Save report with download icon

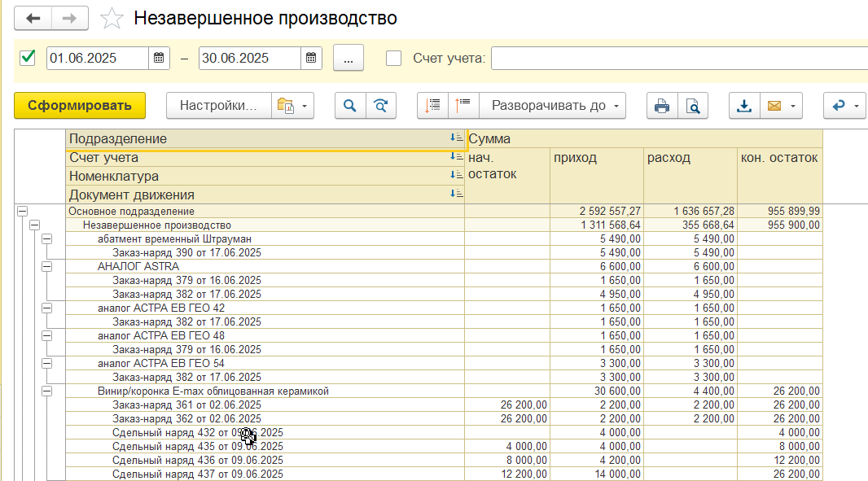(x=744, y=105)
